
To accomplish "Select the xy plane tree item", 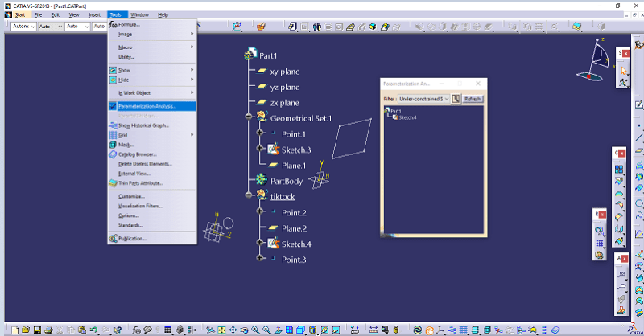I will pyautogui.click(x=285, y=72).
